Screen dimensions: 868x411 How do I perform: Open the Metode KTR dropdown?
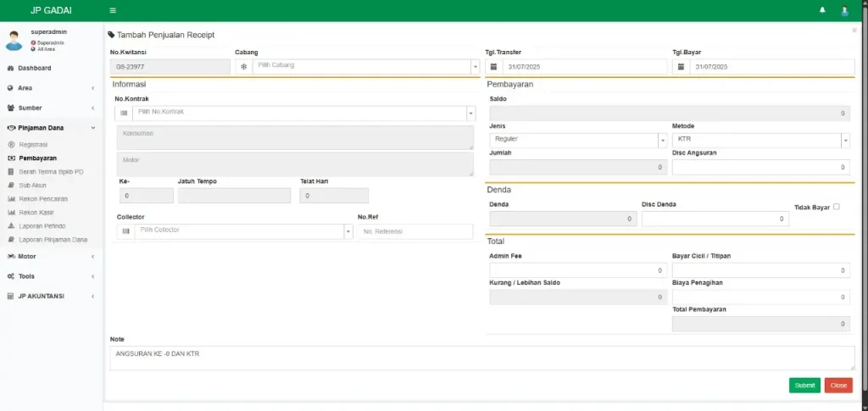pos(761,140)
